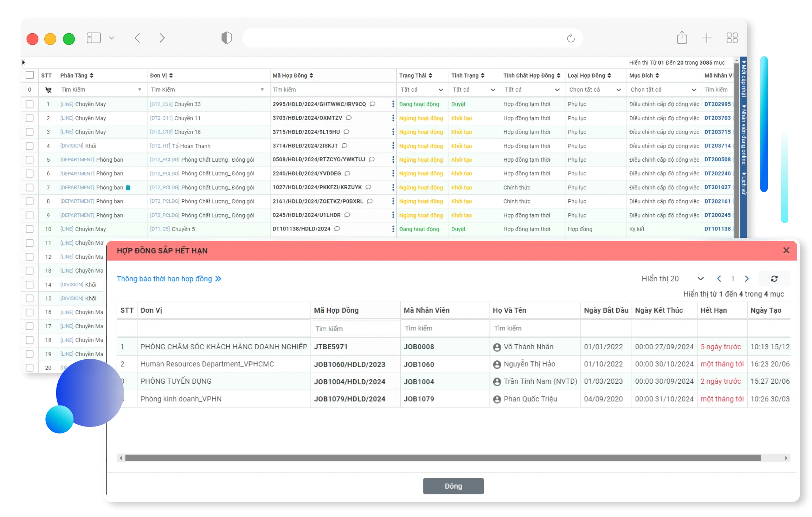The image size is (812, 517).
Task: Refresh the expiring contracts list
Action: point(774,279)
